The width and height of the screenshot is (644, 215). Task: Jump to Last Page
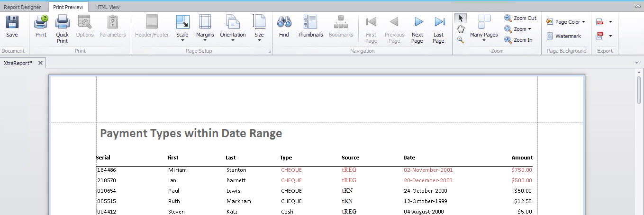click(x=439, y=29)
